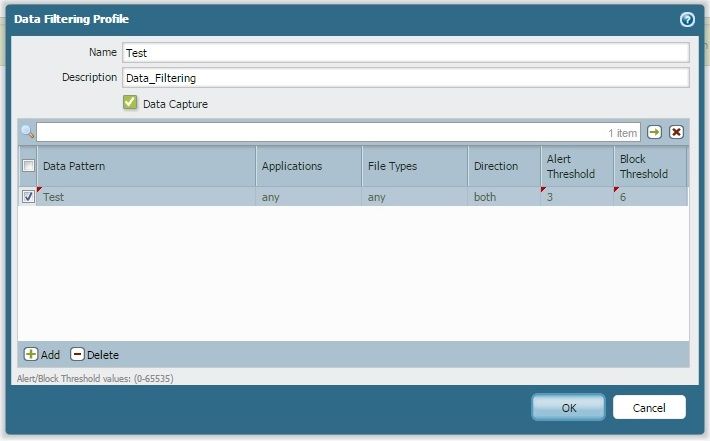The image size is (710, 441).
Task: Toggle the select-all checkbox in table header
Action: 29,166
